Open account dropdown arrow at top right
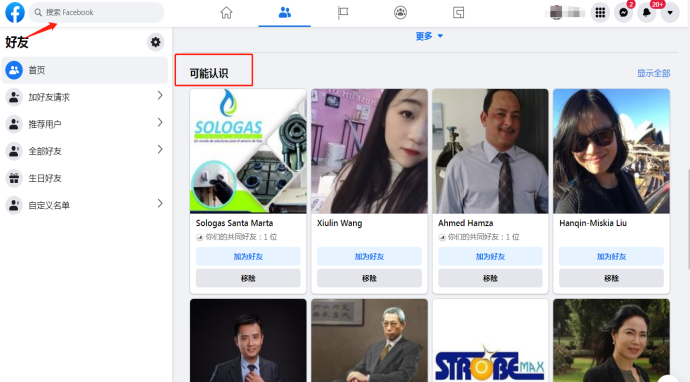This screenshot has width=690, height=382. click(x=670, y=13)
